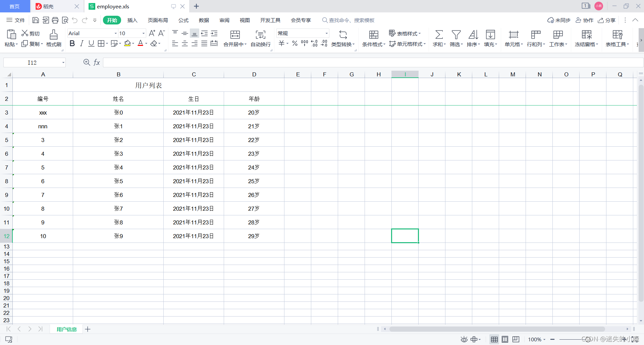Click the Freeze Panes (冻结窗格) icon

pos(587,34)
